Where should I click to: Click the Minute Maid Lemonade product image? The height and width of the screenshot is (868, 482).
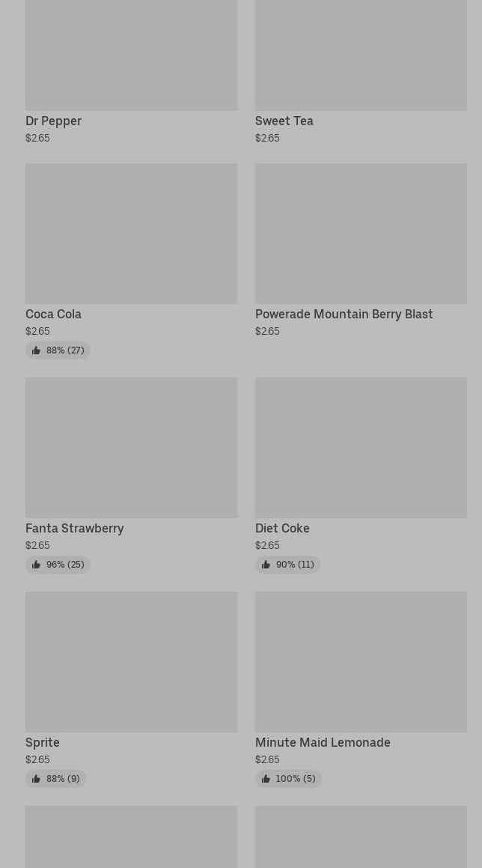tap(361, 662)
